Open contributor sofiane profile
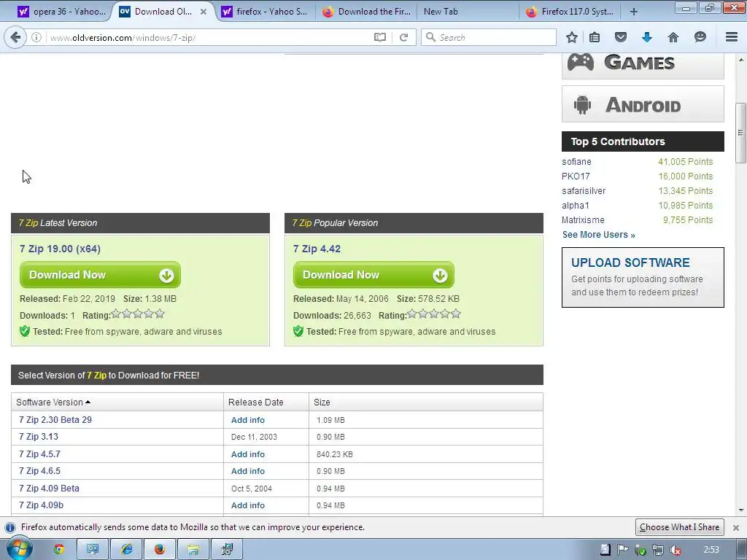Screen dimensions: 747x560 click(576, 161)
